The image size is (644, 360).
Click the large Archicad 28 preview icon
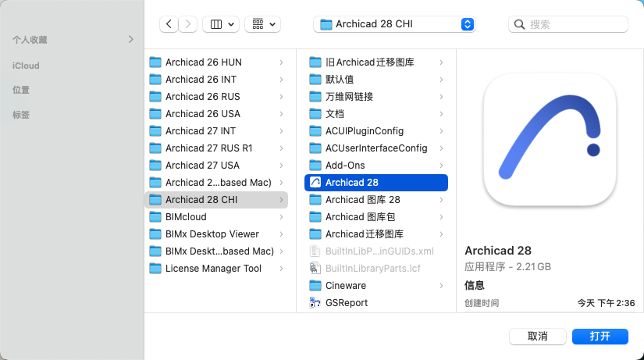click(x=550, y=139)
